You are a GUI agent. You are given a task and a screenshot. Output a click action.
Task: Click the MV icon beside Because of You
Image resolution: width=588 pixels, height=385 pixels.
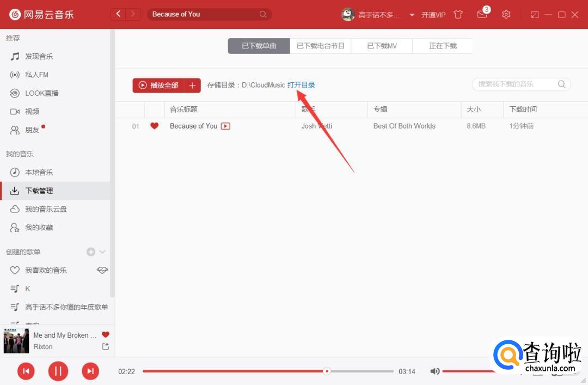click(x=225, y=126)
